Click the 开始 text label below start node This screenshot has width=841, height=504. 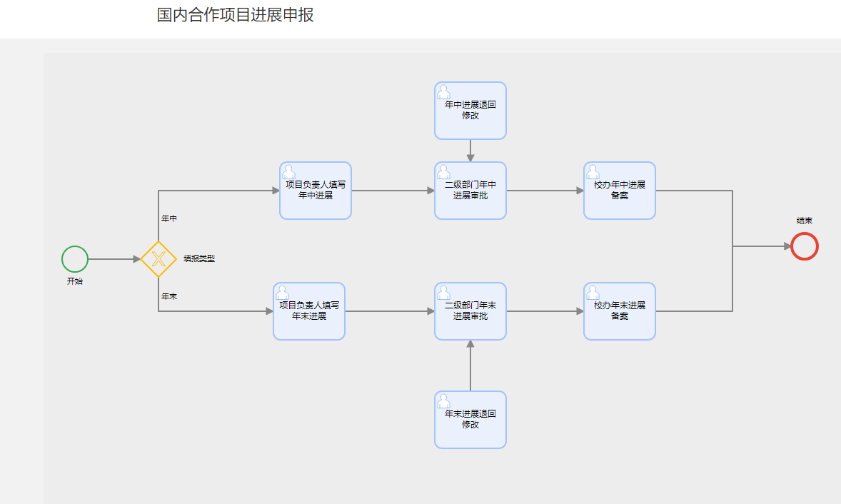(74, 281)
